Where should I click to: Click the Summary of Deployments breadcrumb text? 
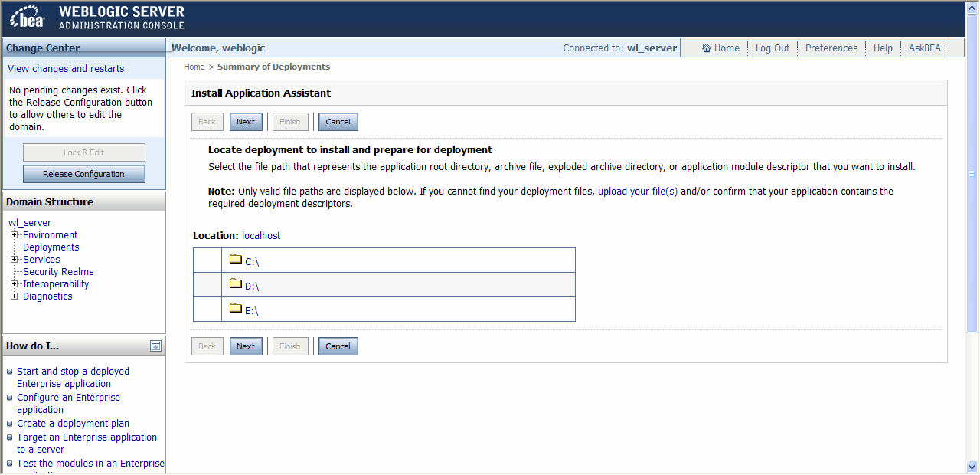coord(273,67)
